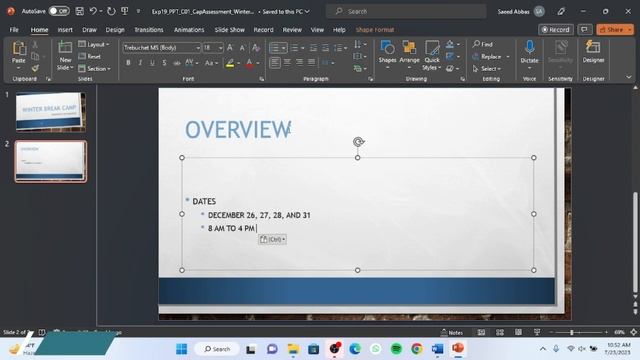Image resolution: width=640 pixels, height=360 pixels.
Task: Toggle text shadow
Action: click(x=164, y=63)
